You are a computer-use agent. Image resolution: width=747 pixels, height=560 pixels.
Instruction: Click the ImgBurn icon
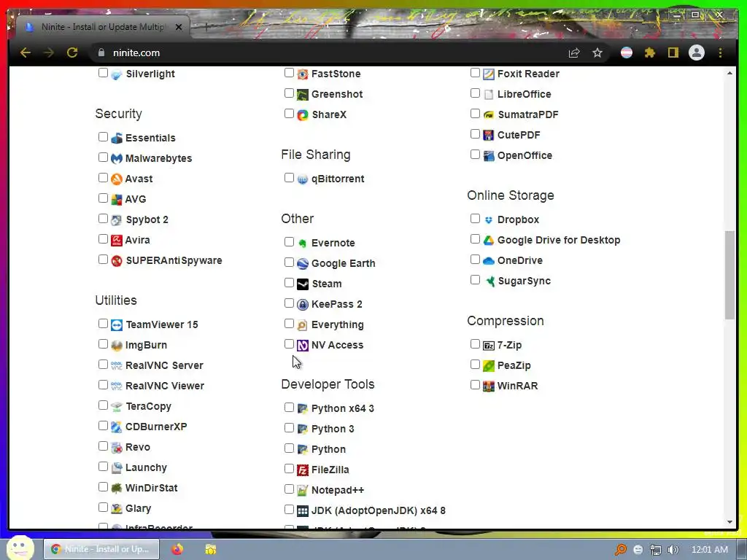tap(117, 345)
